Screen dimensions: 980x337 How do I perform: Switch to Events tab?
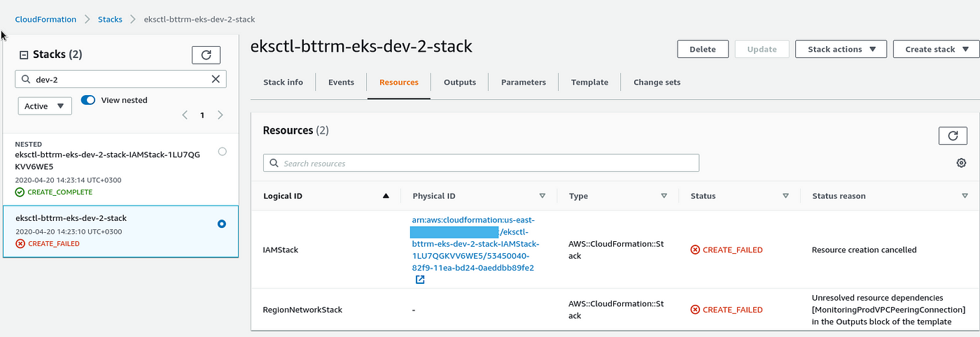pos(341,83)
